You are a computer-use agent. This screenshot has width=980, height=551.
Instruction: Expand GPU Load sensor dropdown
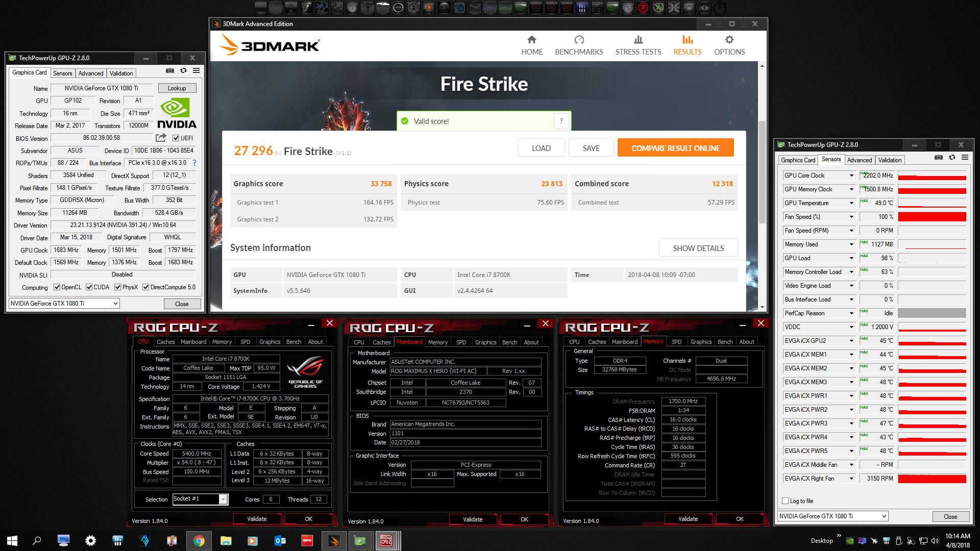click(851, 258)
